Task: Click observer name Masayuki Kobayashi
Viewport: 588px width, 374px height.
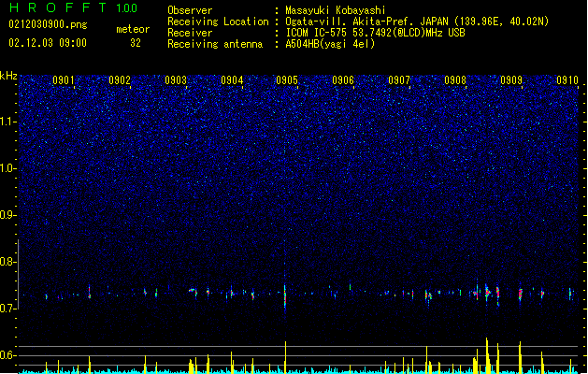Action: click(x=336, y=10)
